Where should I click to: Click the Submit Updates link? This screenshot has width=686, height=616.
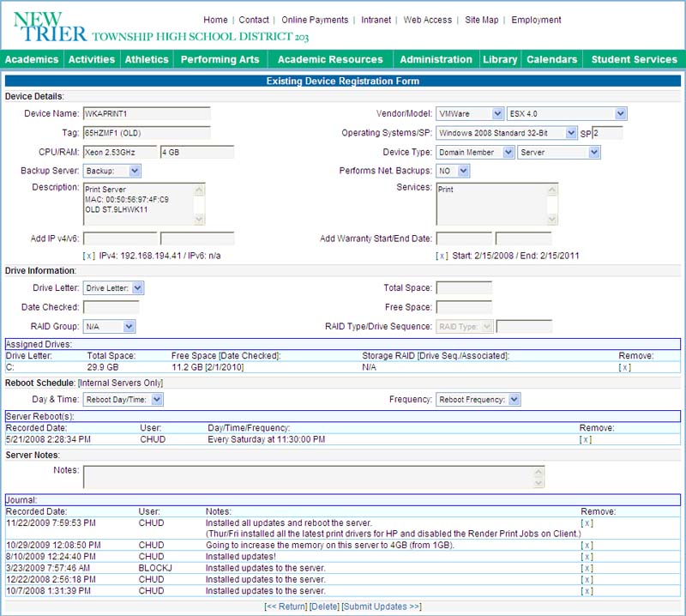(x=382, y=607)
